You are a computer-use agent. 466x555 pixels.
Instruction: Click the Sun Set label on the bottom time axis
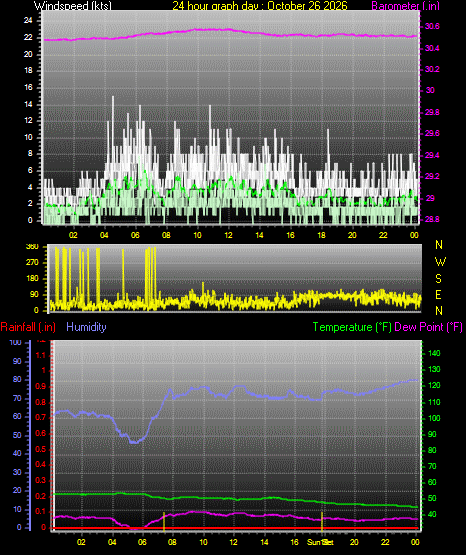320,542
